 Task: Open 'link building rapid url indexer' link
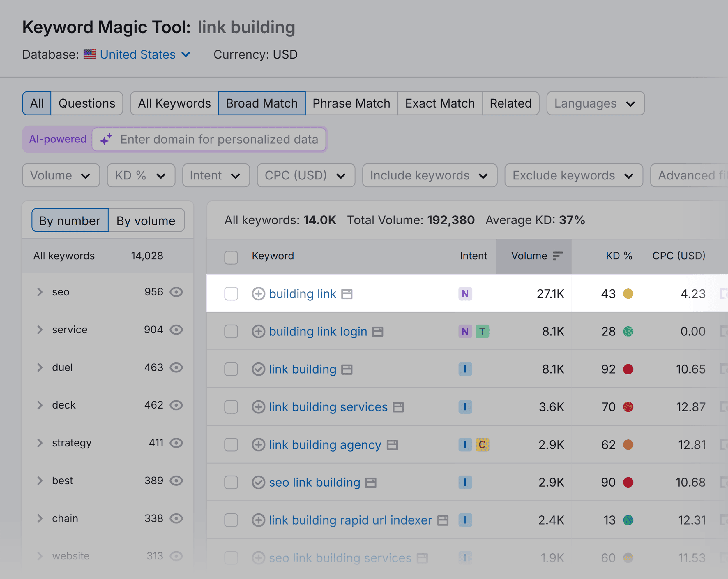click(351, 520)
